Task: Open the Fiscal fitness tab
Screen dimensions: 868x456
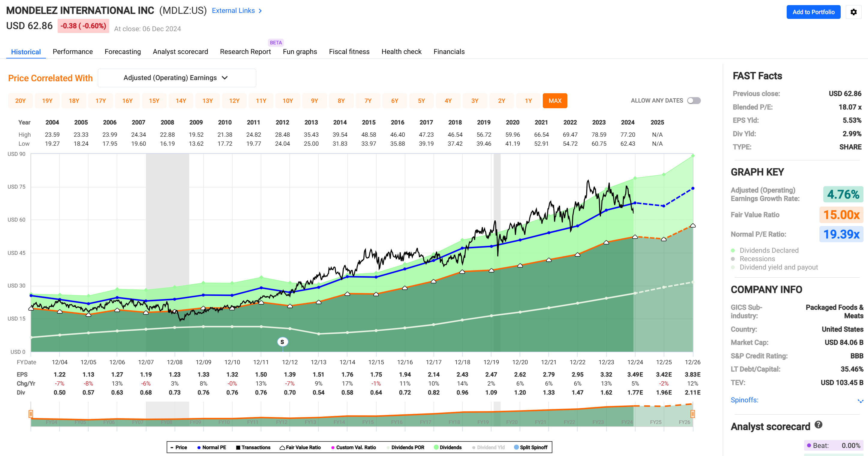Action: coord(349,52)
